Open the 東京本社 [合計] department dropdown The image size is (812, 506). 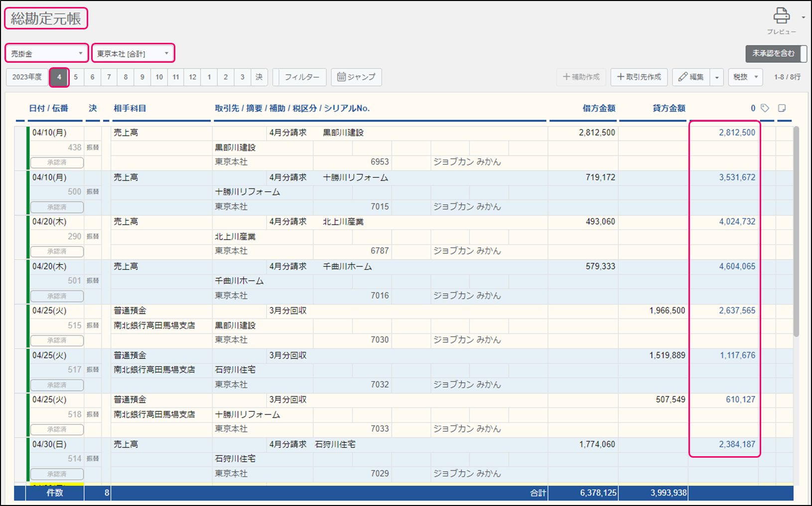pos(133,53)
